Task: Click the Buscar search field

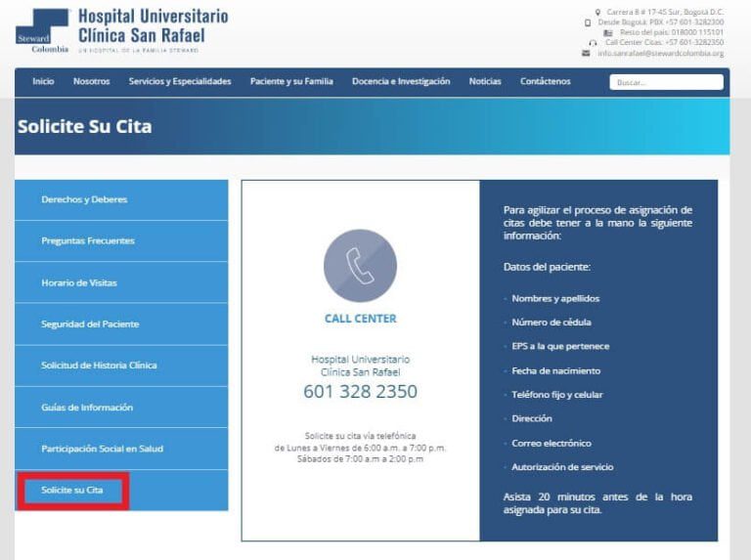Action: [666, 82]
